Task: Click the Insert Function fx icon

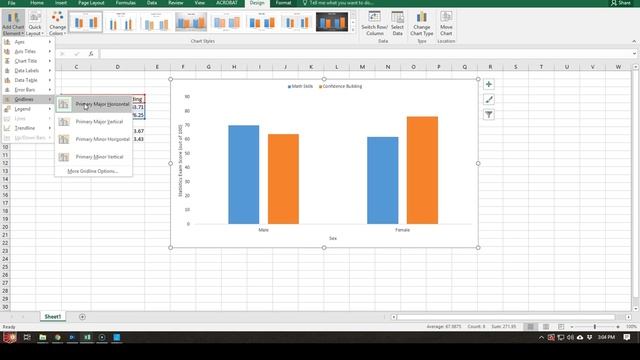Action: (x=91, y=54)
